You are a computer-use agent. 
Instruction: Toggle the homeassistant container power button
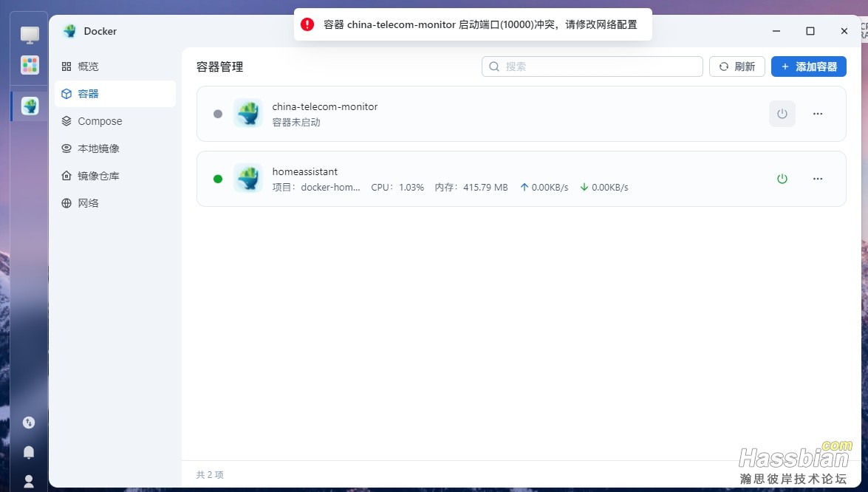pyautogui.click(x=782, y=179)
